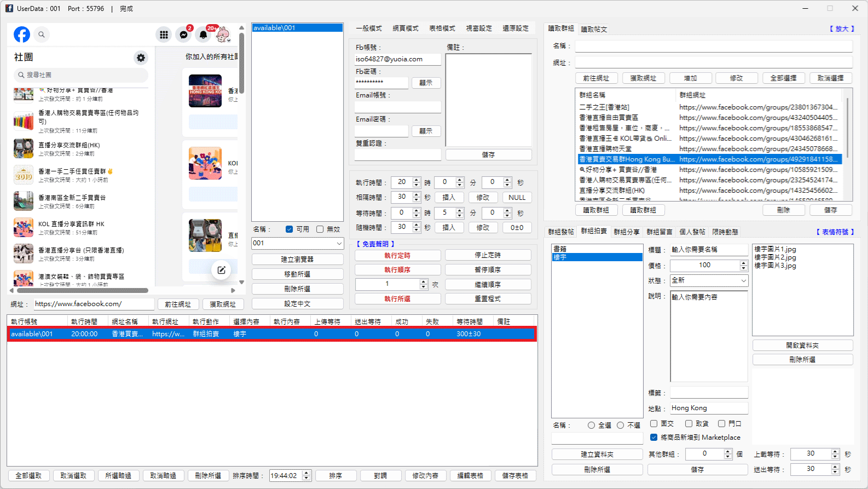Uncheck 將商品新增到 Marketplace

tap(653, 437)
